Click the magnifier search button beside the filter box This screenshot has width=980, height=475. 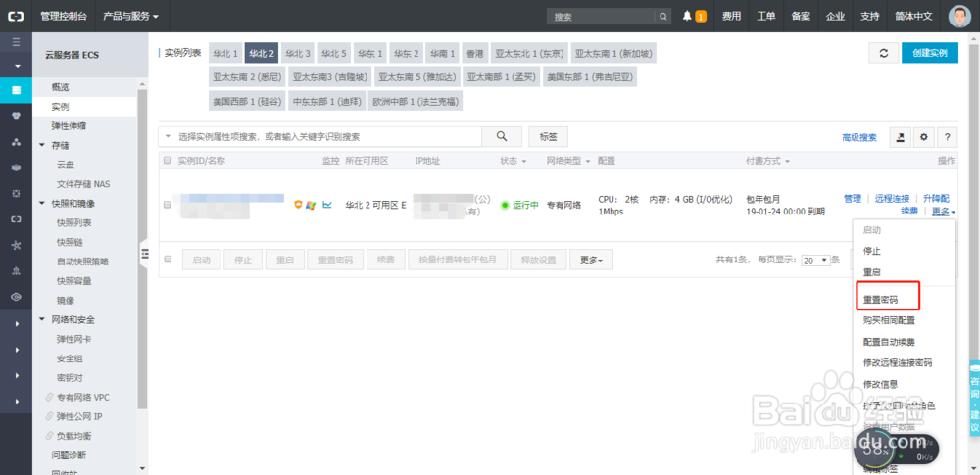pos(501,136)
